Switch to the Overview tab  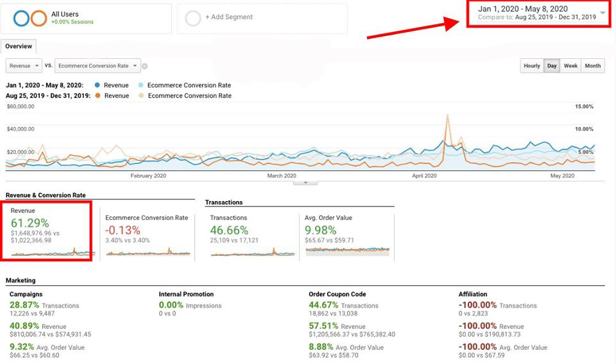click(19, 46)
